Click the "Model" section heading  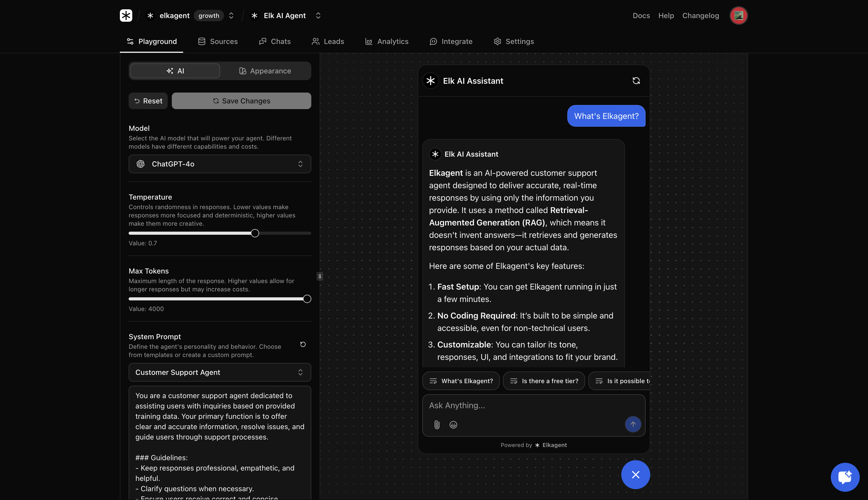pos(139,128)
